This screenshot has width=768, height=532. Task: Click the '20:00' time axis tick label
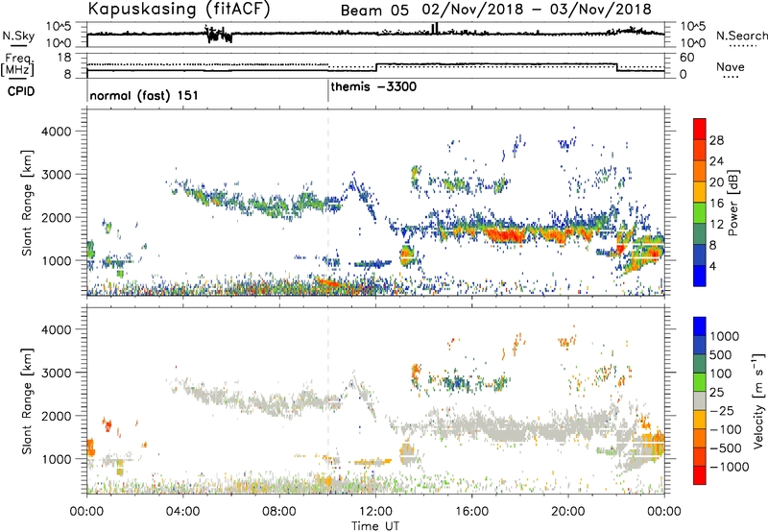click(x=568, y=512)
